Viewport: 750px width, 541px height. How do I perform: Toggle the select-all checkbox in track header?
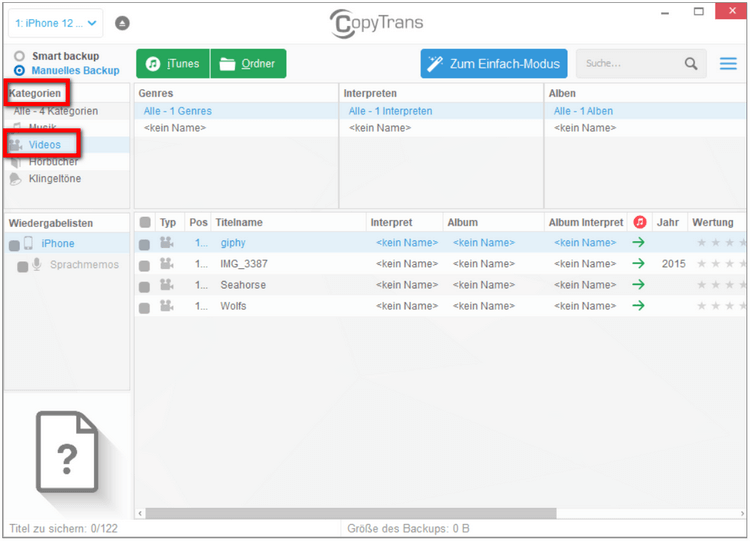tap(145, 222)
